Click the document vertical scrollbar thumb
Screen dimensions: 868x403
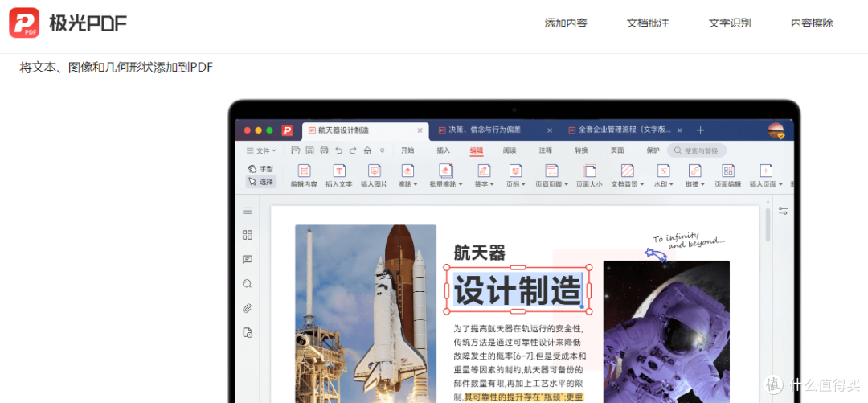point(768,225)
